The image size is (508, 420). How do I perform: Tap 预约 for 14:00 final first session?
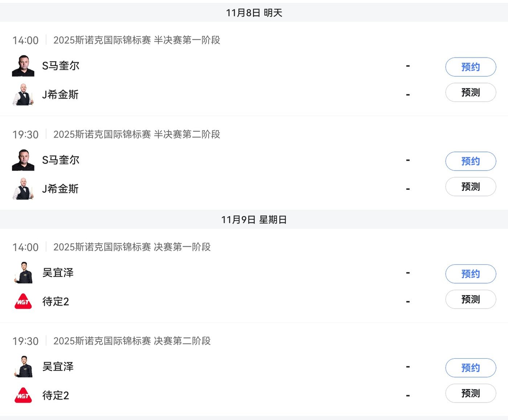coord(470,274)
